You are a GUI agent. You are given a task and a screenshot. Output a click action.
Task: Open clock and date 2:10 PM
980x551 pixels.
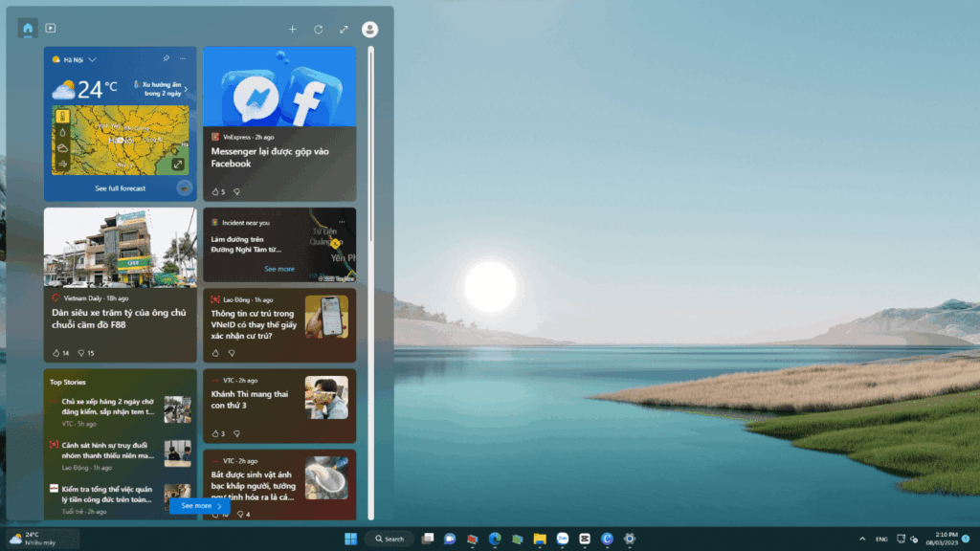[x=942, y=539]
